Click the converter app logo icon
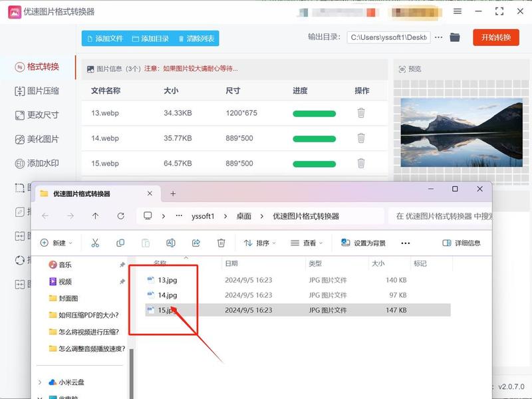The width and height of the screenshot is (532, 399). point(15,12)
